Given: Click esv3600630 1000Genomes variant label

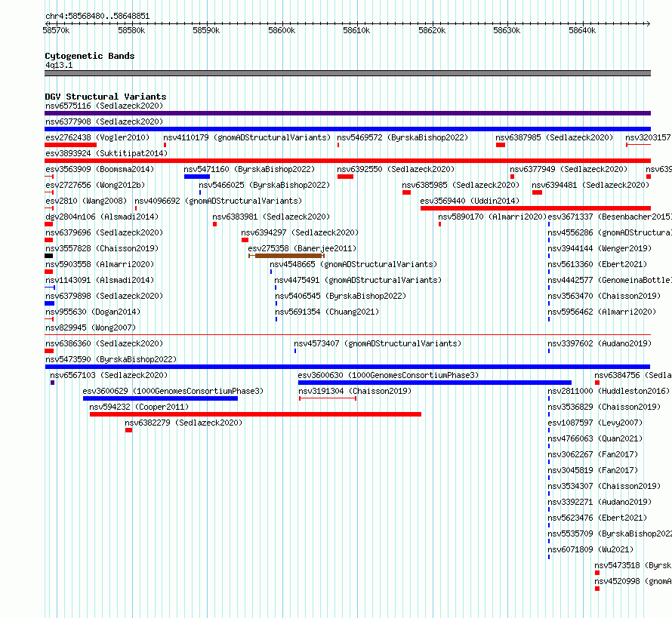Looking at the screenshot, I should coord(388,375).
